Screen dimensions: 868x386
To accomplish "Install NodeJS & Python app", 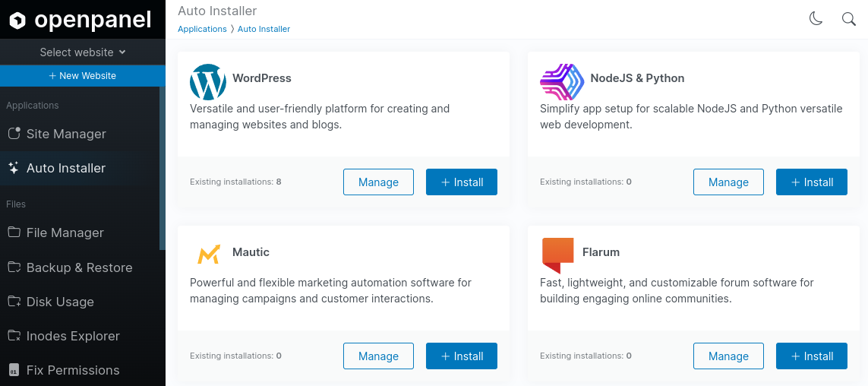I will point(812,182).
